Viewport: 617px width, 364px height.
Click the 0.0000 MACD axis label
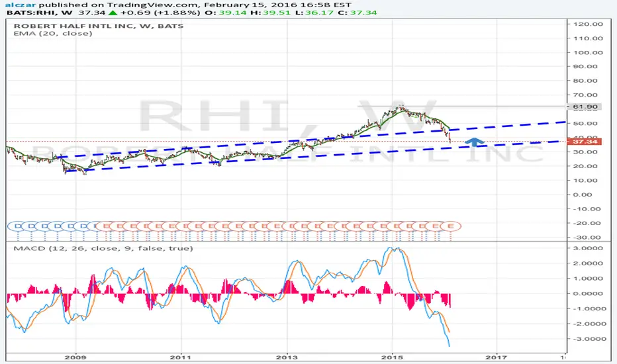(x=589, y=294)
